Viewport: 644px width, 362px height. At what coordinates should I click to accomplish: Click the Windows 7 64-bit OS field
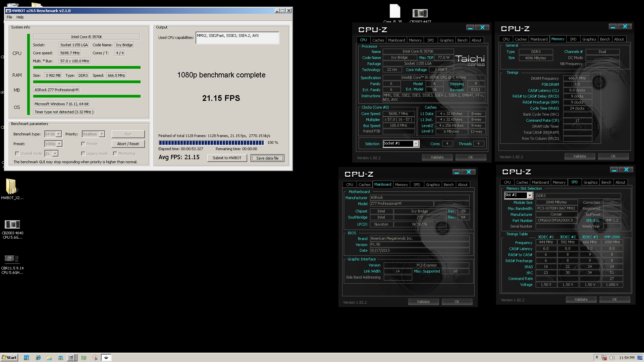coord(61,104)
